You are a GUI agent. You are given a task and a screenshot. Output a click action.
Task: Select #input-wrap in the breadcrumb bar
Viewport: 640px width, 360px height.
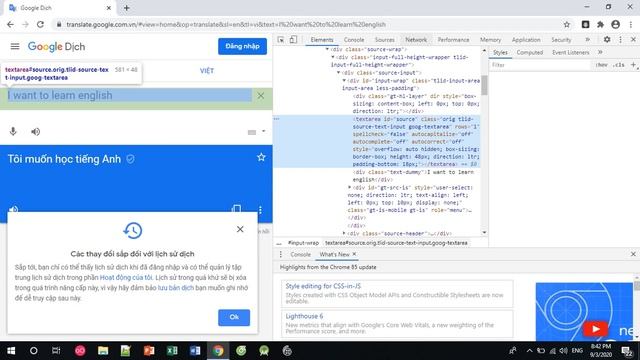[303, 243]
